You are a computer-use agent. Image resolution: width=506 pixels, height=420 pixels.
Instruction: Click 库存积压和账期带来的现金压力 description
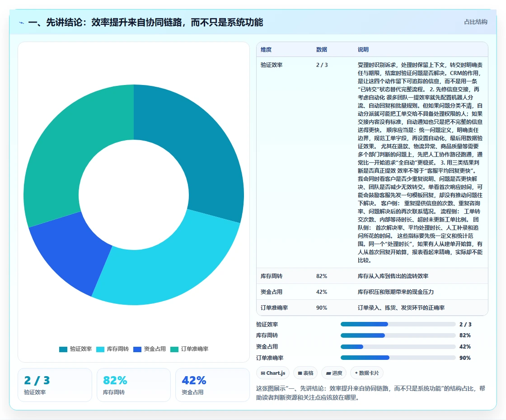coord(396,292)
